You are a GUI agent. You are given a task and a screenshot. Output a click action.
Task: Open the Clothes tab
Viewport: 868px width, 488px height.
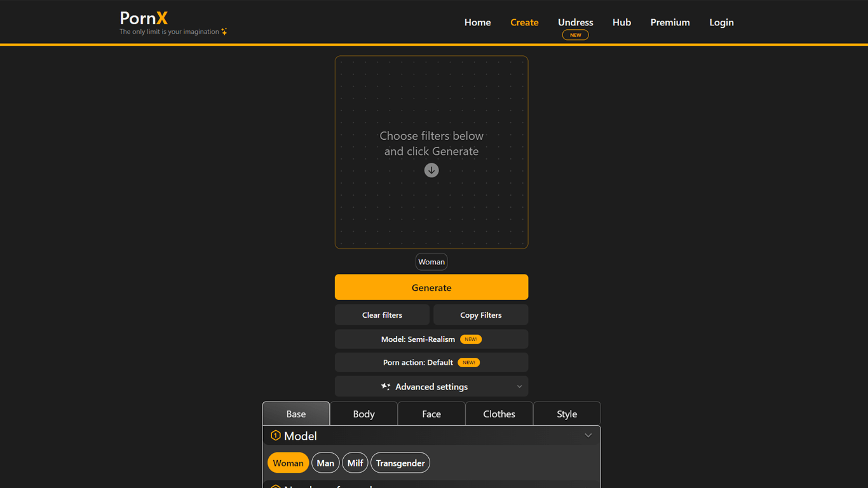point(499,414)
